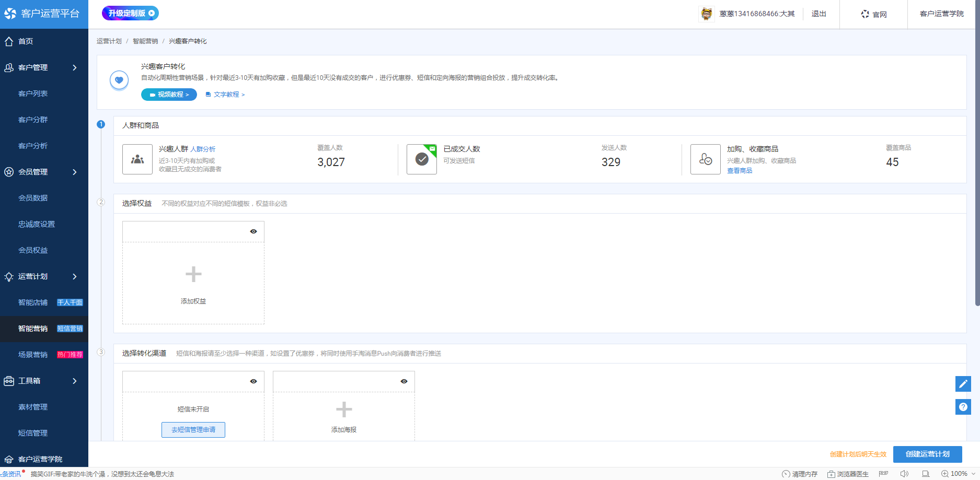Click the 创建运营计划 button

tap(927, 454)
